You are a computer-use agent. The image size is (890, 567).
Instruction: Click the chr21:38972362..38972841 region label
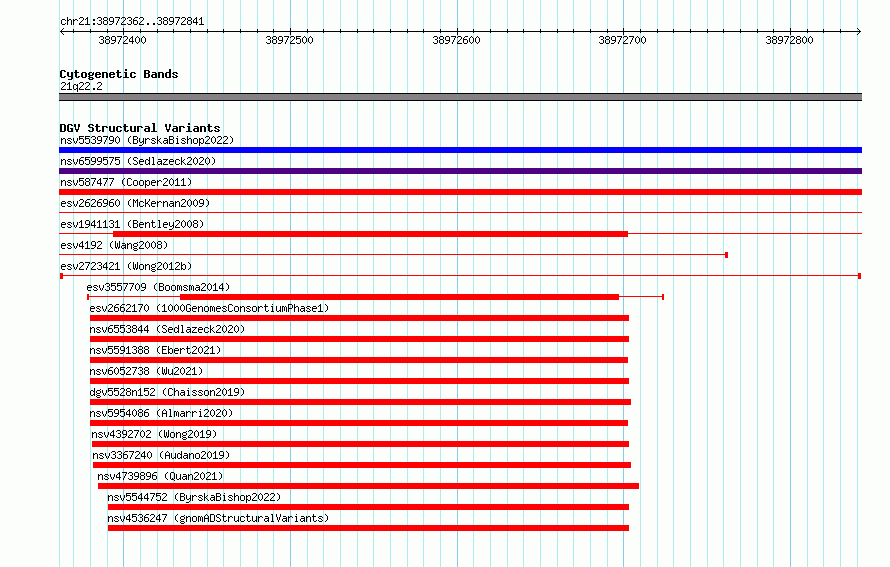click(132, 22)
